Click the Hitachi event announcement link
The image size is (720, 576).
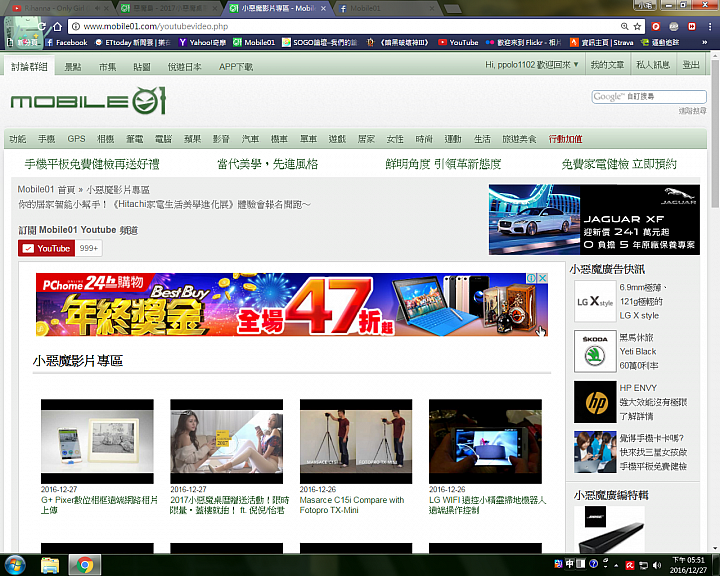(x=164, y=204)
